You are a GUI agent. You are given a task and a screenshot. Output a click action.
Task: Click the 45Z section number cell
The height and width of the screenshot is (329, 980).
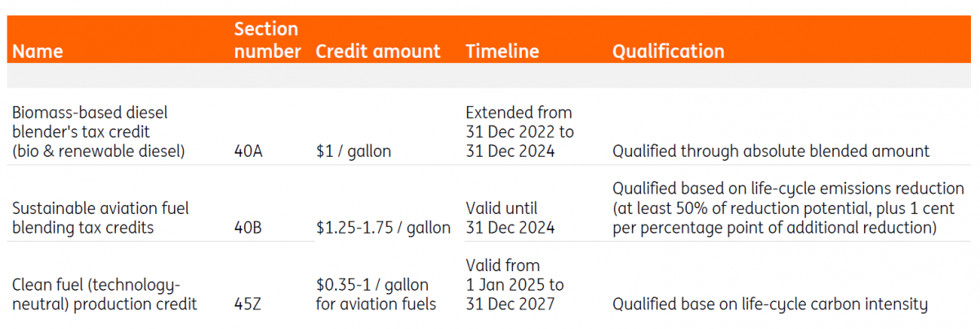coord(248,305)
